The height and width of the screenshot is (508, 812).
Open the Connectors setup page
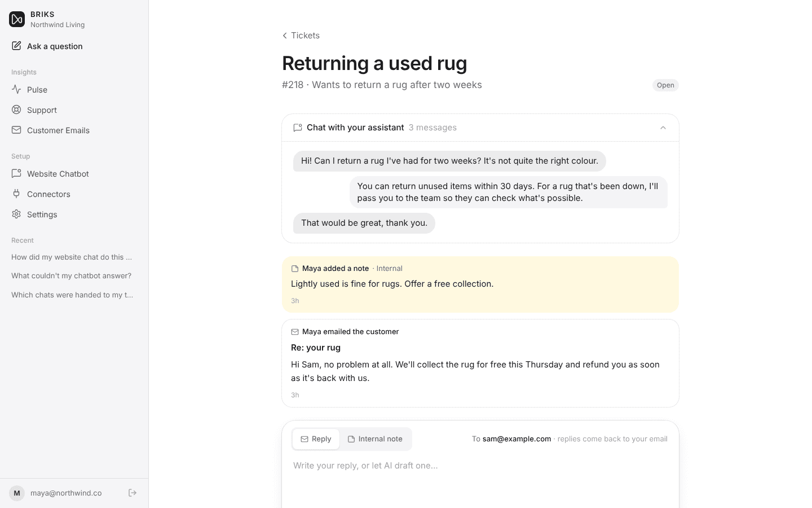(74, 194)
